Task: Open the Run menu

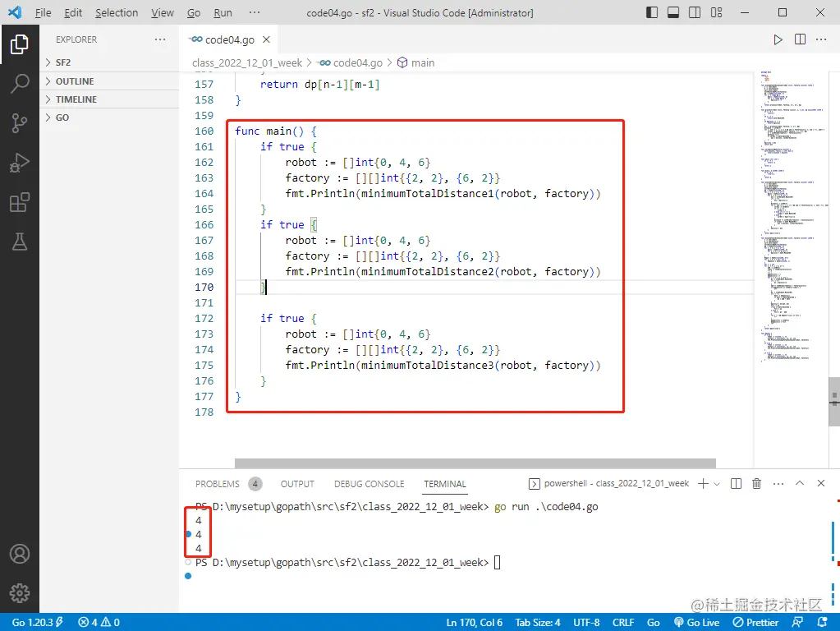Action: pos(223,12)
